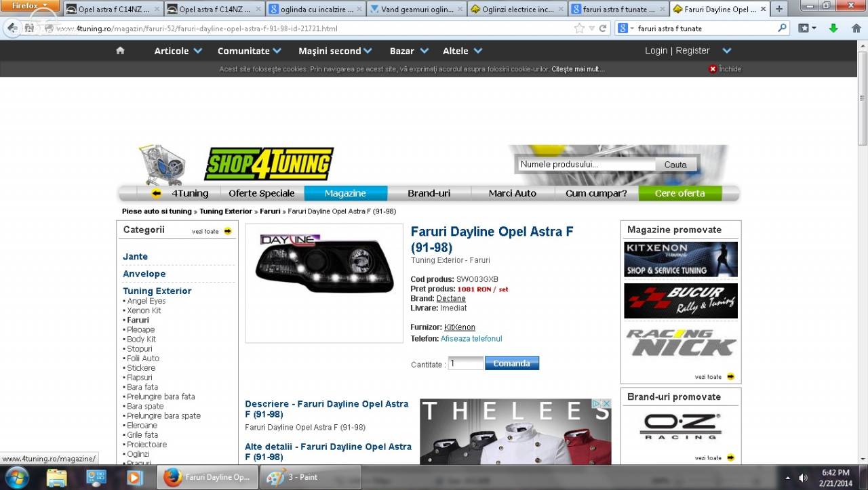Open Windows Start button
This screenshot has height=490, width=868.
16,477
